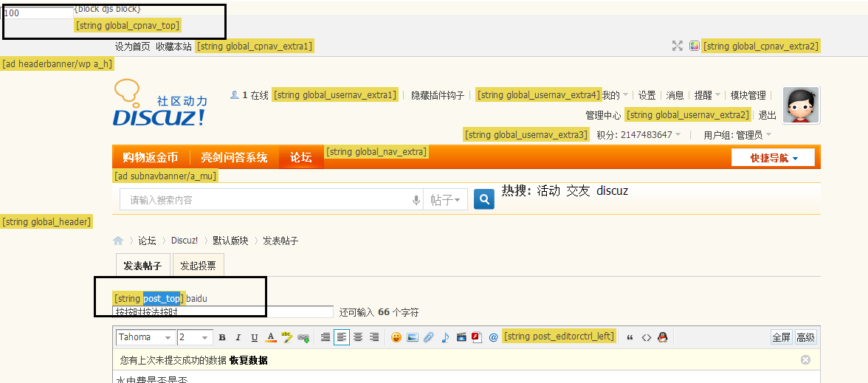
Task: Apply left alignment with auto layout icon
Action: point(325,337)
